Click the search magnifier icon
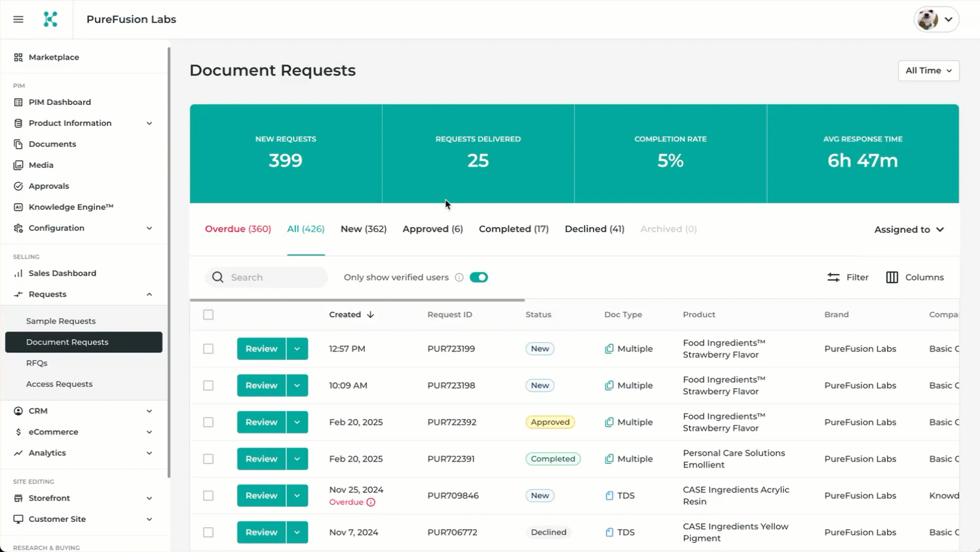This screenshot has height=552, width=980. pos(218,277)
